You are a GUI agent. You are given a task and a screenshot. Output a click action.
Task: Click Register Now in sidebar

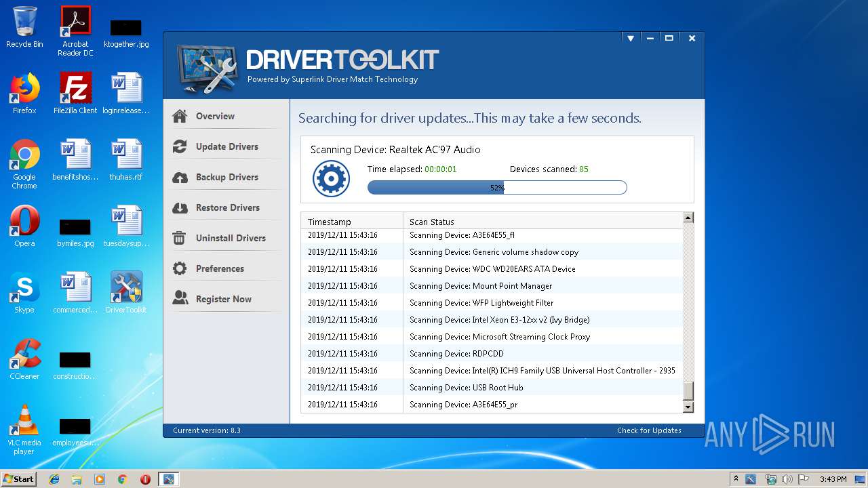coord(225,299)
